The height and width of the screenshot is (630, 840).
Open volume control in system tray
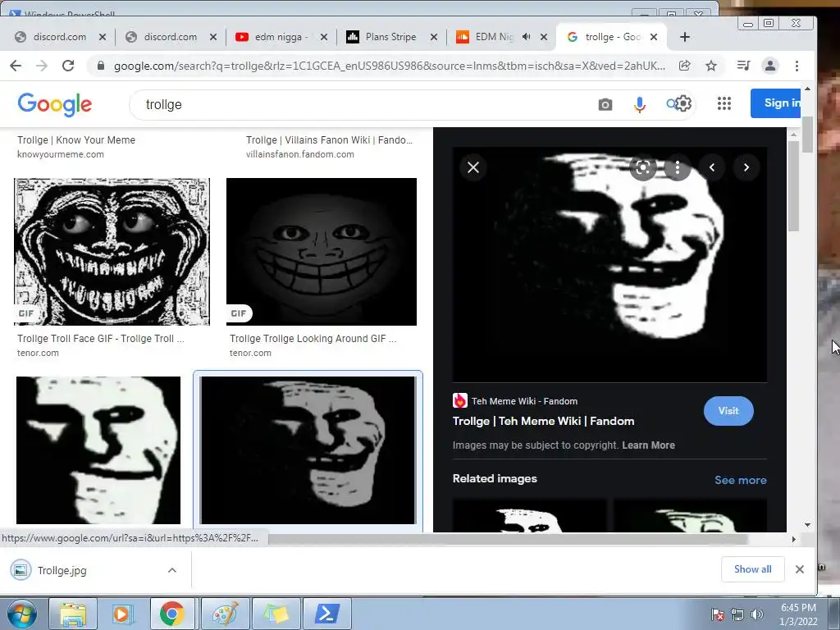(757, 614)
